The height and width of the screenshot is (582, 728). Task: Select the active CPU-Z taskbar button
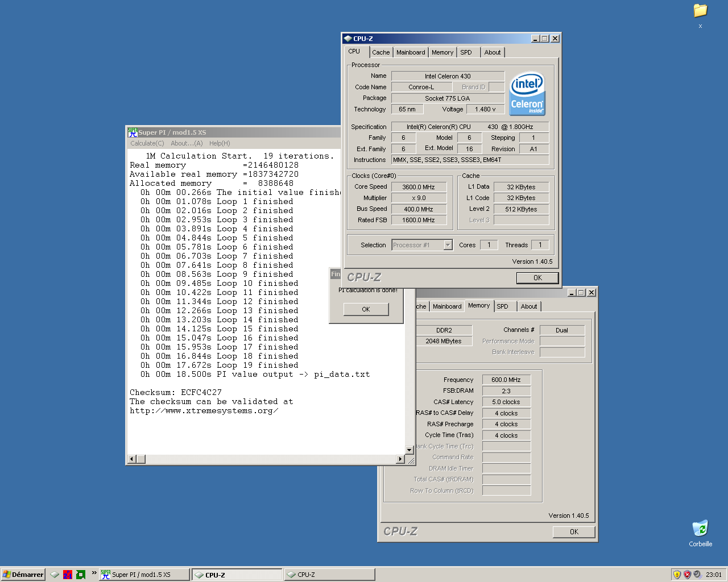click(x=237, y=575)
